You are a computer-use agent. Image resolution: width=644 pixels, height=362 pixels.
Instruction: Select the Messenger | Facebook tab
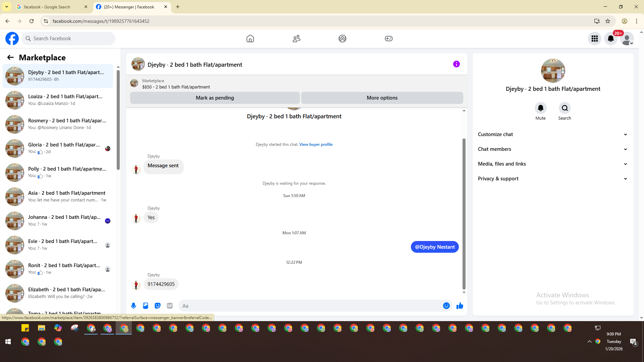[x=132, y=7]
